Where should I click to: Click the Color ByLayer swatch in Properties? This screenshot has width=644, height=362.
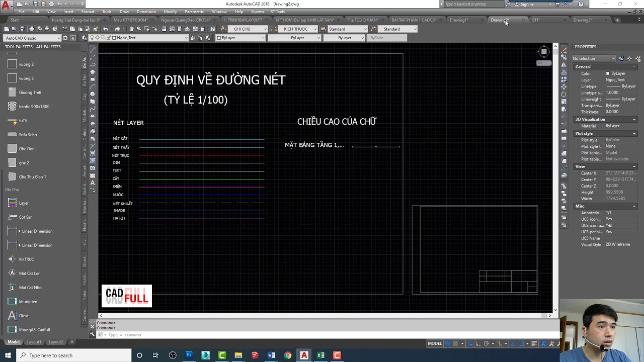pos(608,73)
